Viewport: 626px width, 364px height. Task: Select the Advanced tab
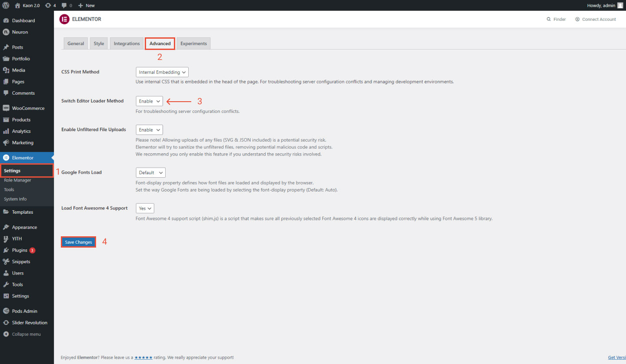pyautogui.click(x=160, y=43)
